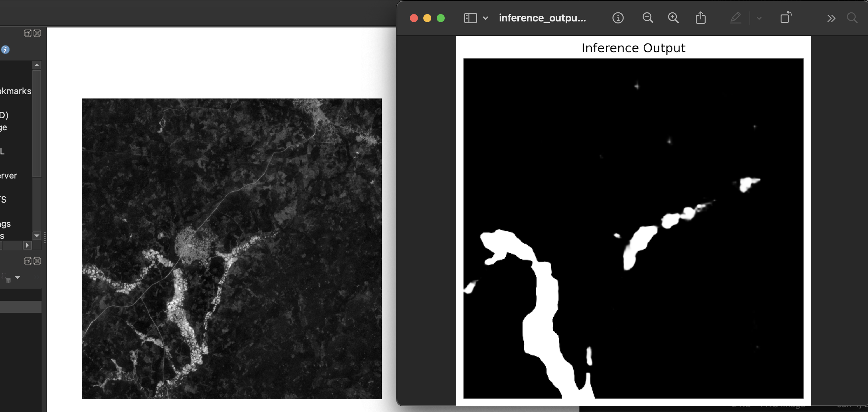Viewport: 868px width, 412px height.
Task: Open Preview search field icon
Action: [x=852, y=18]
